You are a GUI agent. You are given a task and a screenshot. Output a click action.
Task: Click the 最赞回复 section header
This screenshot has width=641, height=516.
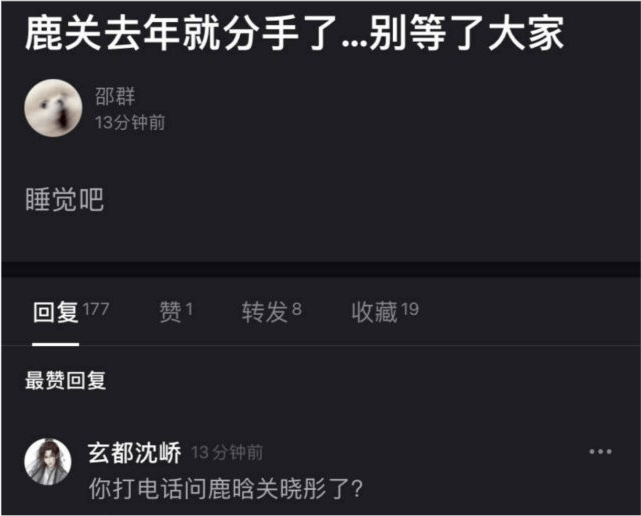click(65, 381)
